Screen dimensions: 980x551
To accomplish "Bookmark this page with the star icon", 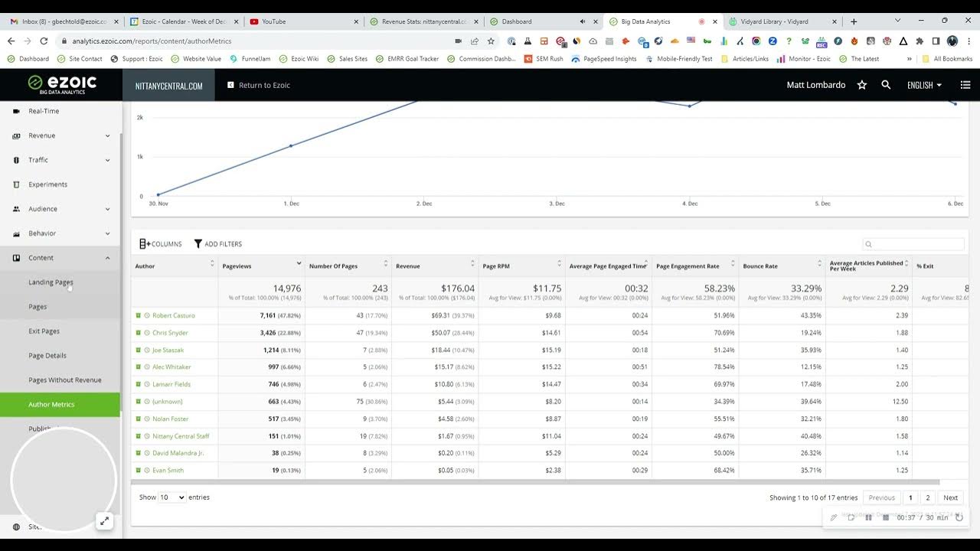I will point(491,41).
